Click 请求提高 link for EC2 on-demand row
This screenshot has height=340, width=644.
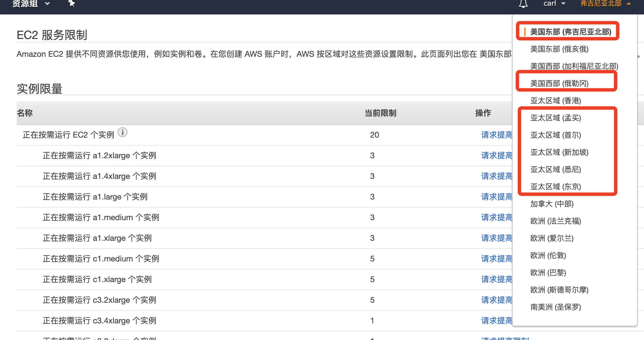(x=496, y=135)
